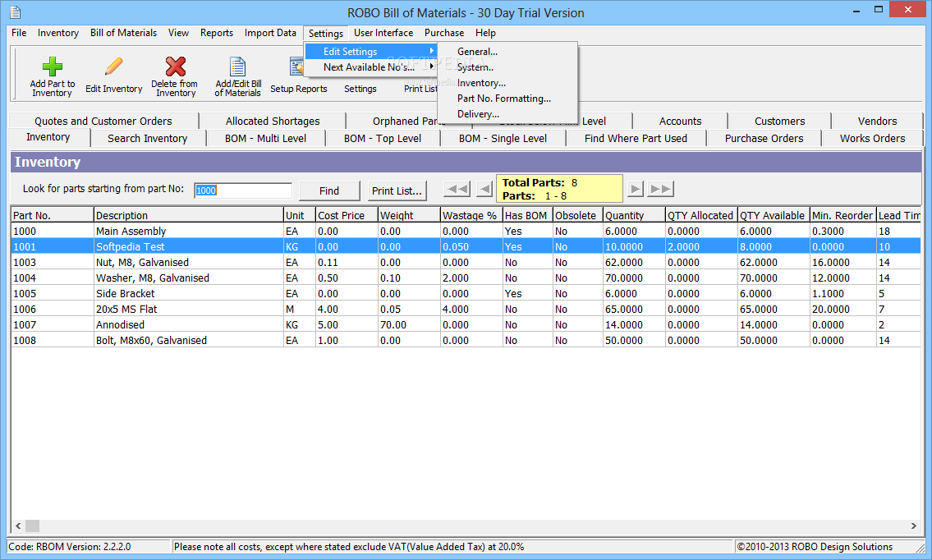Click the Edit Inventory pencil icon
Viewport: 932px width, 560px height.
(x=114, y=67)
